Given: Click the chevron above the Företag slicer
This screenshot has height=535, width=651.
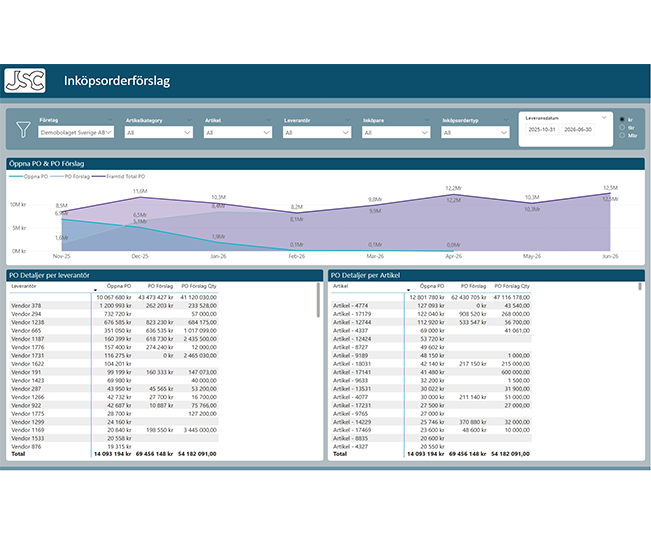Looking at the screenshot, I should pyautogui.click(x=110, y=120).
